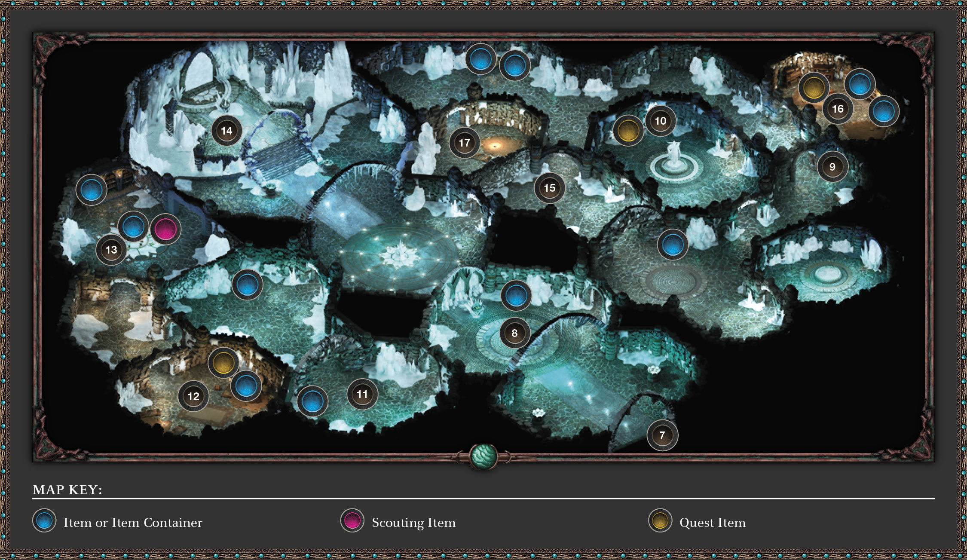967x560 pixels.
Task: Click the blue legend icon in the map key
Action: (x=44, y=520)
